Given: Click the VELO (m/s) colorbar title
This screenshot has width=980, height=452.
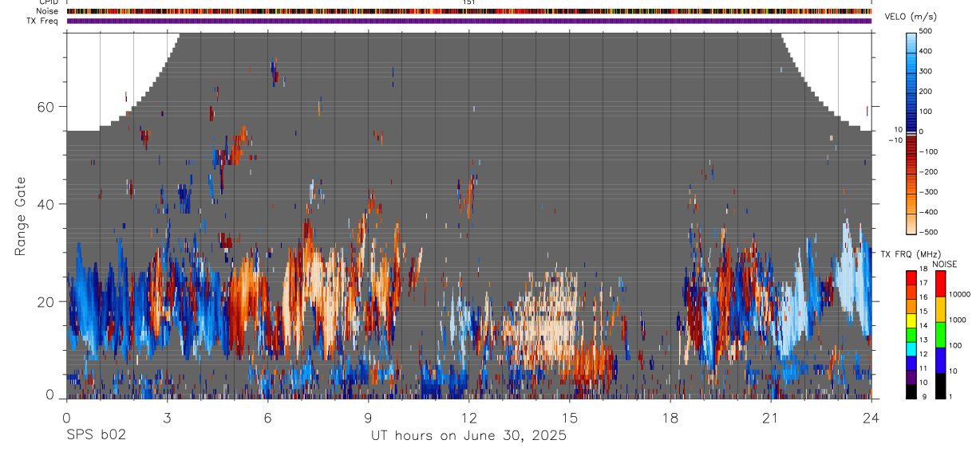Looking at the screenshot, I should tap(911, 18).
